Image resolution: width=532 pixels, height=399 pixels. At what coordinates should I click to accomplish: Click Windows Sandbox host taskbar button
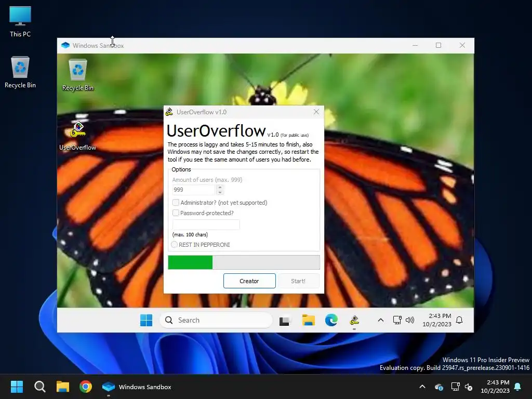137,387
